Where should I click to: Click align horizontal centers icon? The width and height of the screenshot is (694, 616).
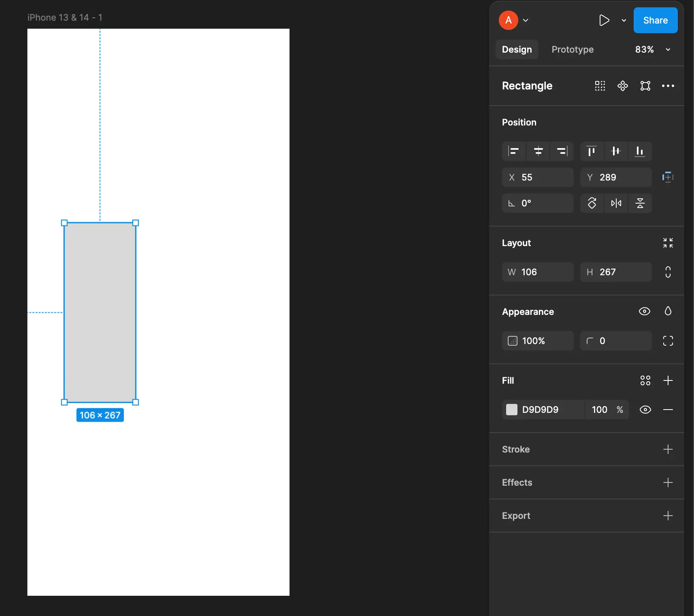pos(538,151)
